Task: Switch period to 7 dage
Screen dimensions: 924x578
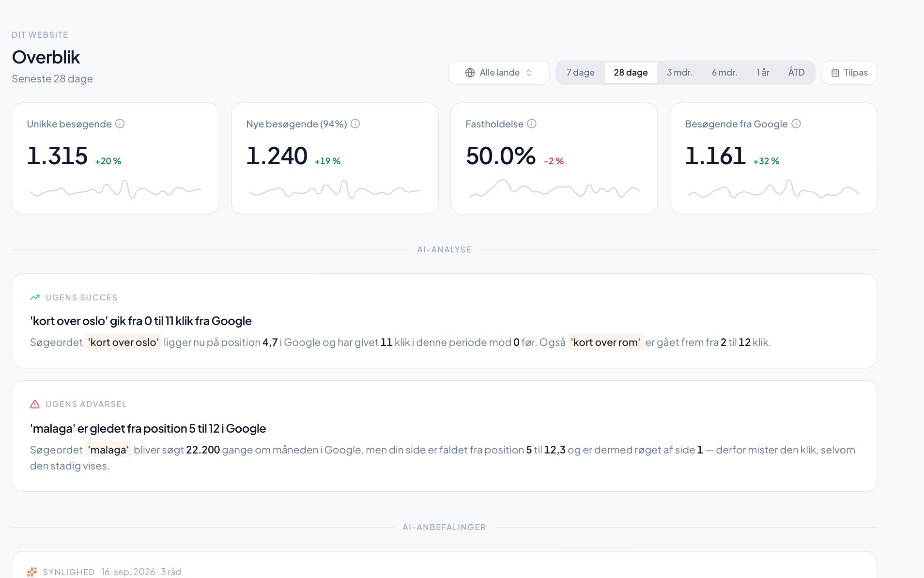Action: (x=581, y=73)
